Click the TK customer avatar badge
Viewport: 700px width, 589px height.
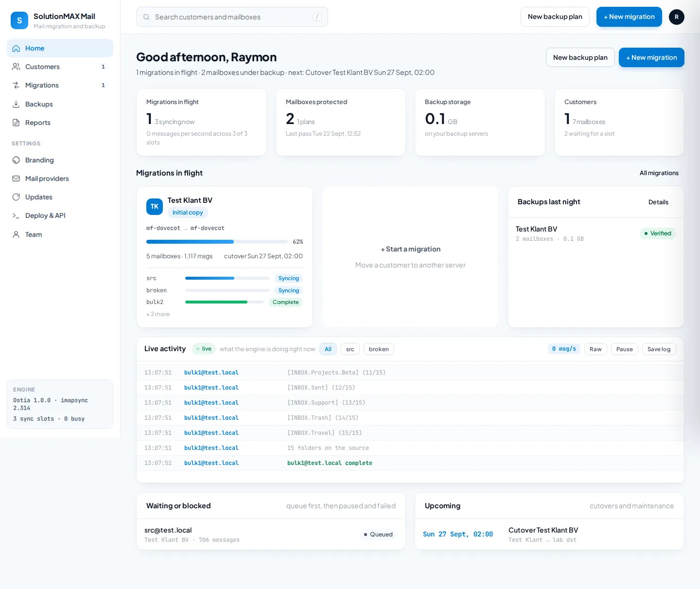(155, 207)
